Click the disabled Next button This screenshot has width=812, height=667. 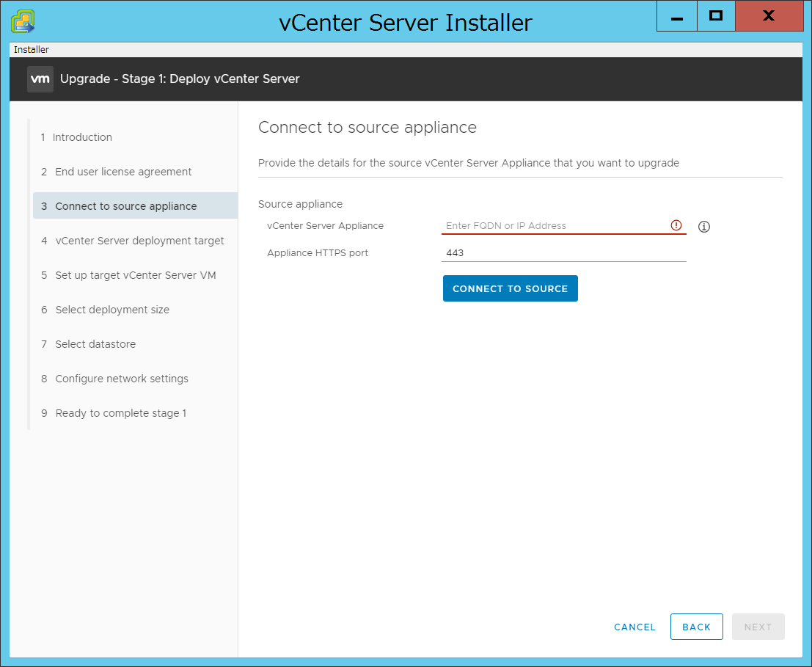coord(758,627)
